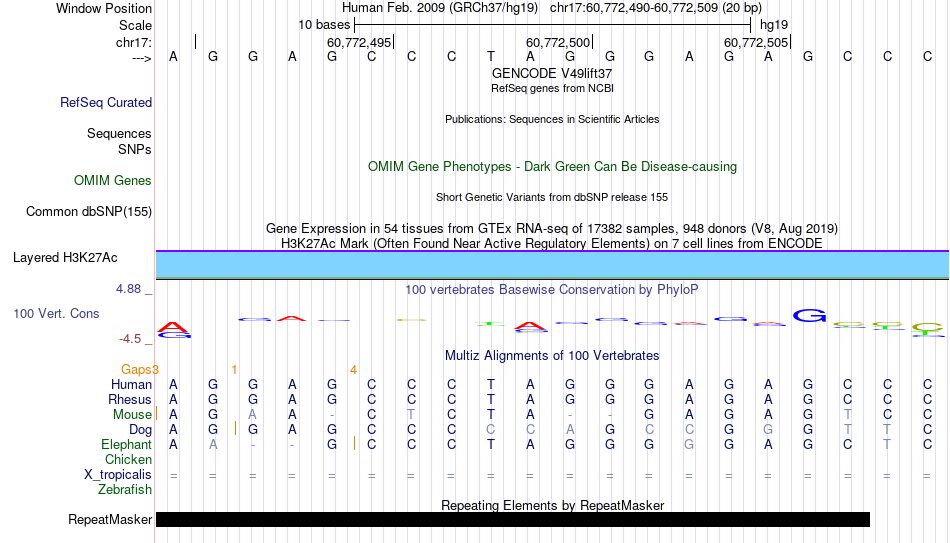Image resolution: width=950 pixels, height=543 pixels.
Task: Click the Gaps row label
Action: coord(136,370)
